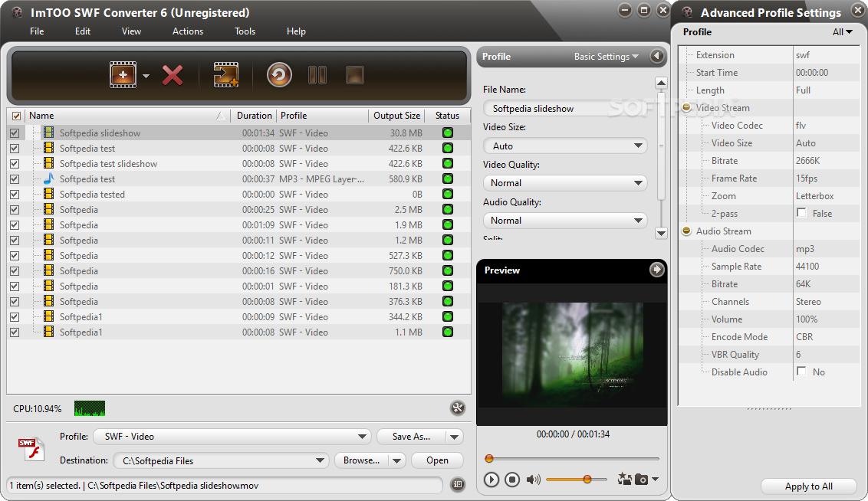Open the Profile SWF - Video combo box
The image size is (868, 501).
[x=232, y=437]
